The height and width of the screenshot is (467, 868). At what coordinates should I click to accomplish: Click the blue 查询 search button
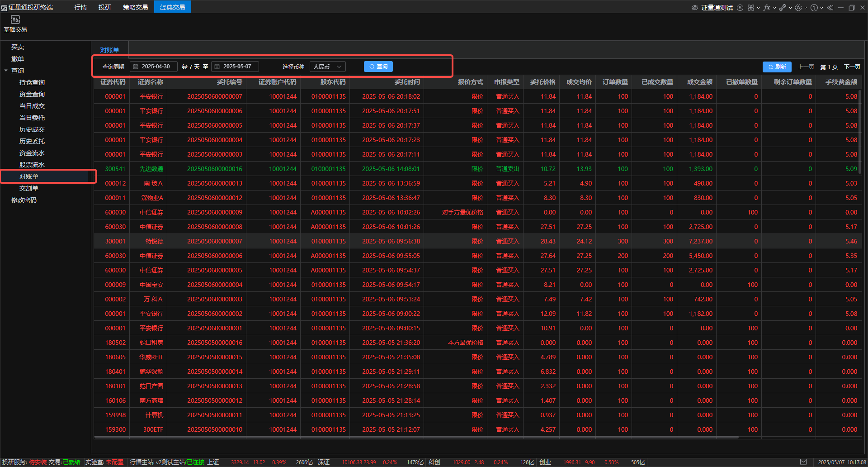tap(378, 67)
